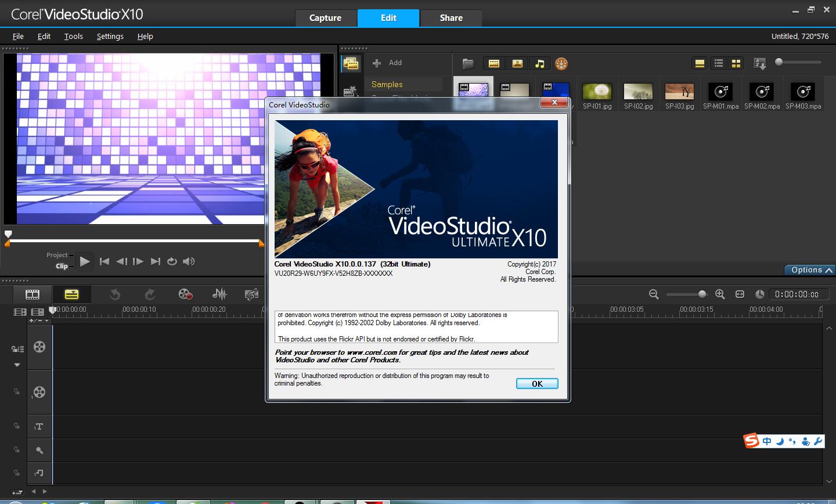Viewport: 836px width, 504px height.
Task: Click OK in the About dialog
Action: (x=537, y=383)
